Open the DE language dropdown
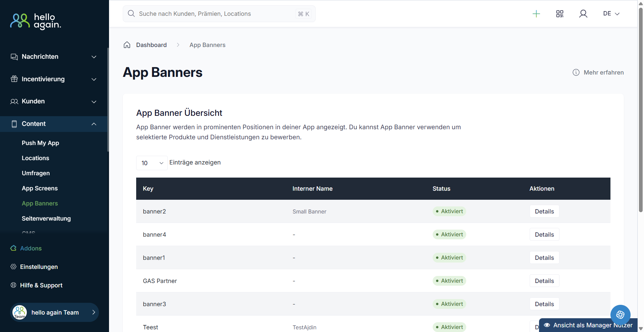The width and height of the screenshot is (644, 332). (611, 14)
